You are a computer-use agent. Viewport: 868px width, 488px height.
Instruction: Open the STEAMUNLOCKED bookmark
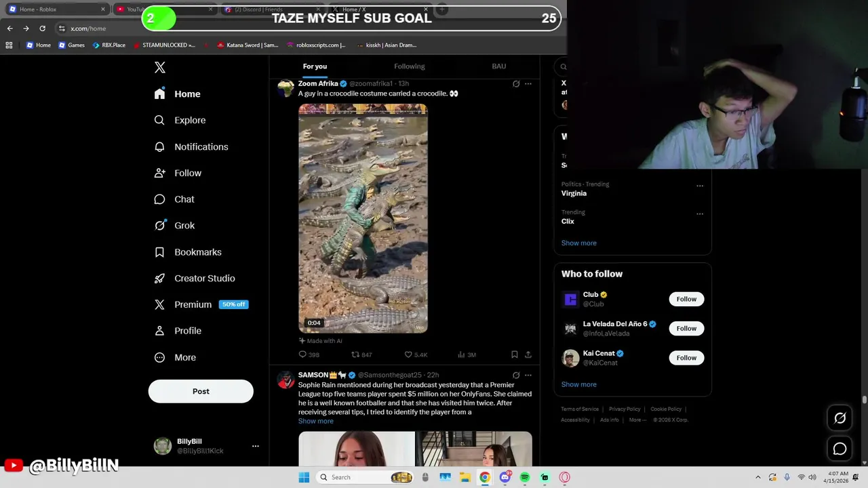(163, 45)
